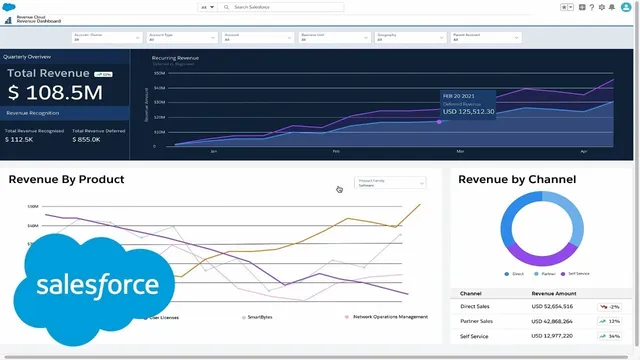Select the Direct Sales row label
The height and width of the screenshot is (360, 640).
[x=475, y=307]
